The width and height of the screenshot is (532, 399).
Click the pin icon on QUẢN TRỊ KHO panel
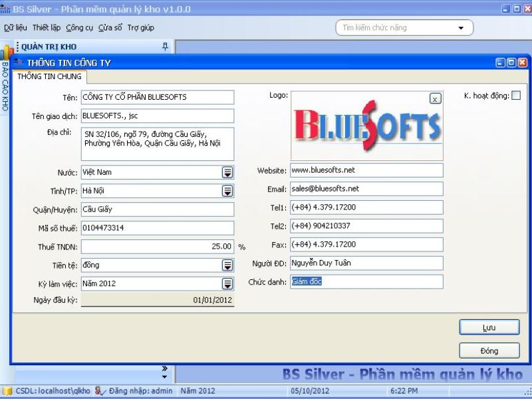(165, 47)
